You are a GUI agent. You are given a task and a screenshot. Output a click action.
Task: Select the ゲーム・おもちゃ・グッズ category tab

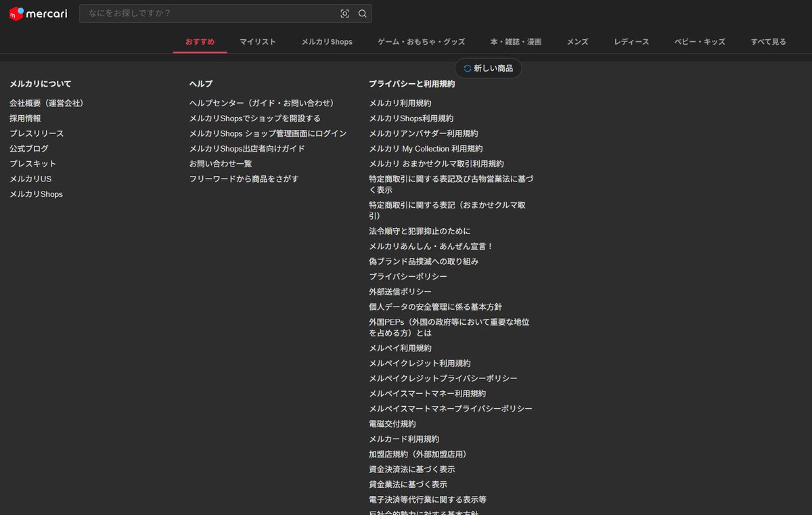[x=421, y=41]
